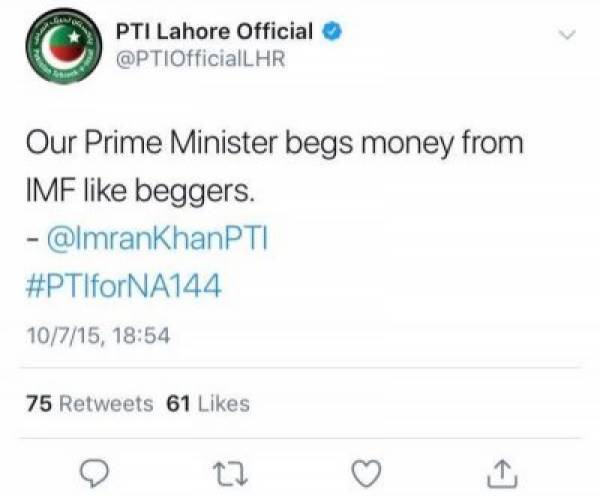Viewport: 600px width, 496px height.
Task: Open the @PTIOfficialLHR handle
Action: (x=200, y=59)
